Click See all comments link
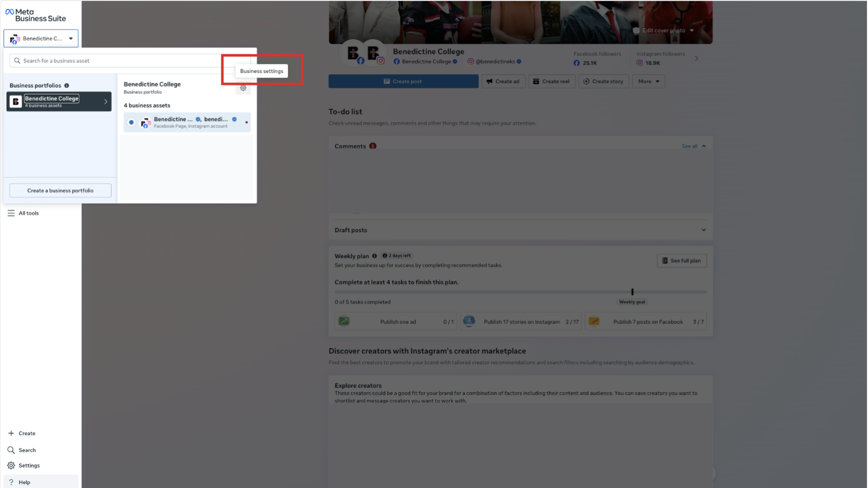Viewport: 868px width, 488px height. (x=689, y=146)
